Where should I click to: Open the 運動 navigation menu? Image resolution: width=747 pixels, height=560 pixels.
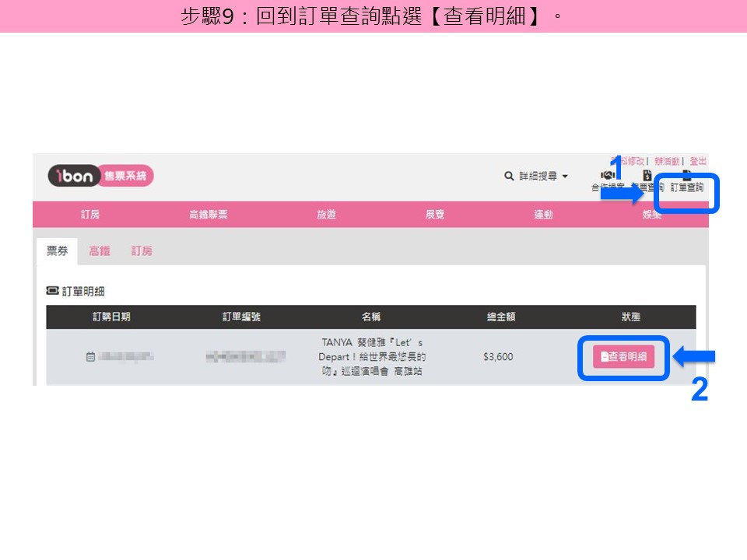point(544,215)
